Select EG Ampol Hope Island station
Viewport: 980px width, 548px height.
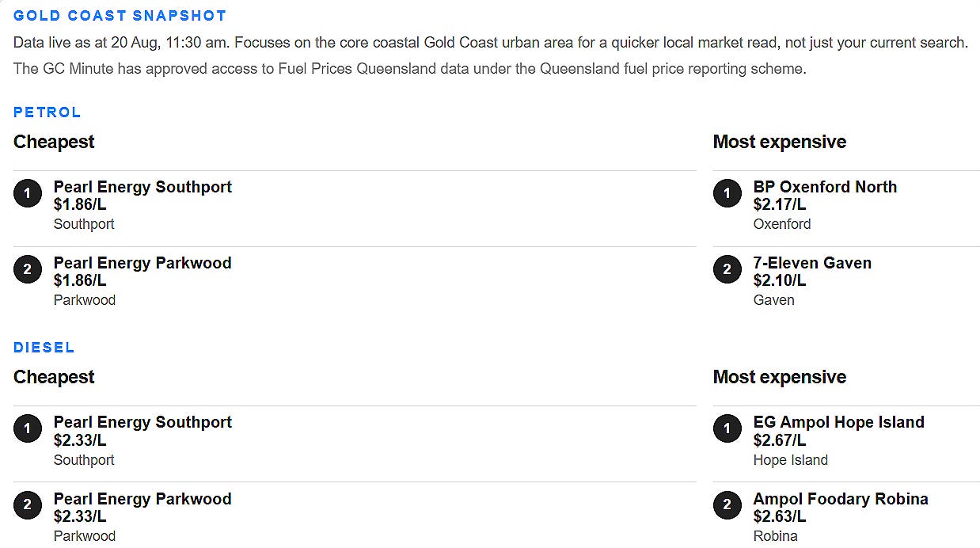[838, 422]
